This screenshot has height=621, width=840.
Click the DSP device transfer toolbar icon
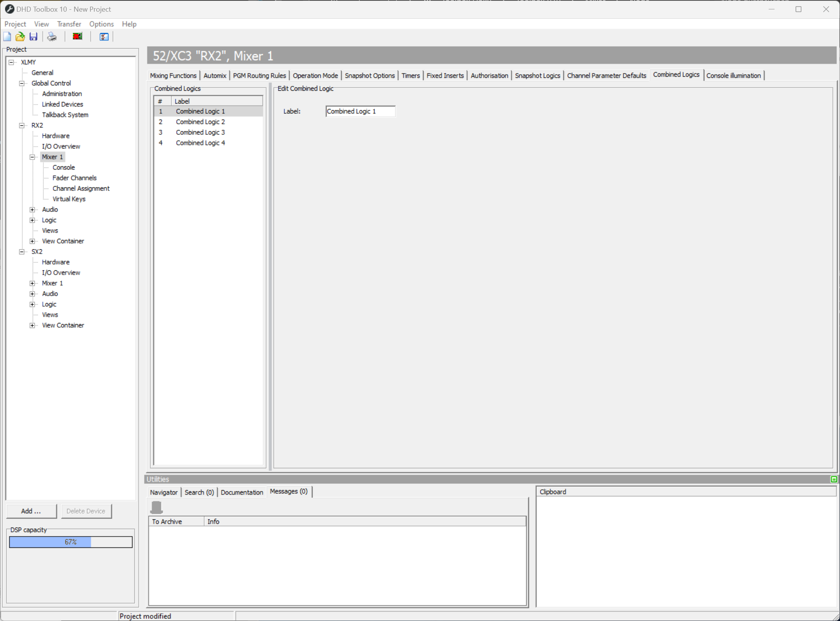[77, 36]
